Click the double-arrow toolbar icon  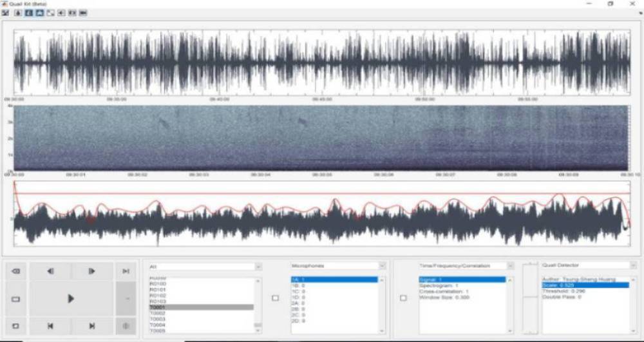tap(72, 13)
